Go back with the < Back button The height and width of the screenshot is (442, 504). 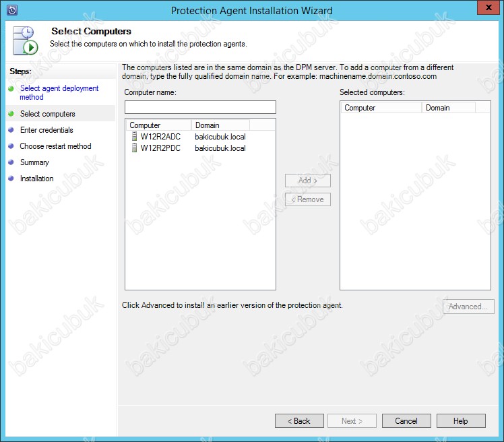[299, 421]
